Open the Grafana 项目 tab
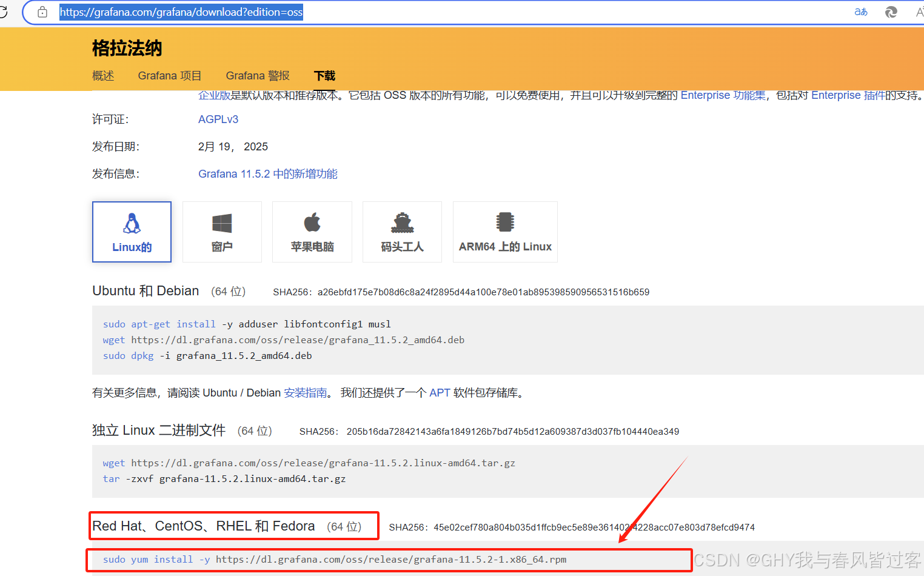This screenshot has height=576, width=924. (x=170, y=76)
